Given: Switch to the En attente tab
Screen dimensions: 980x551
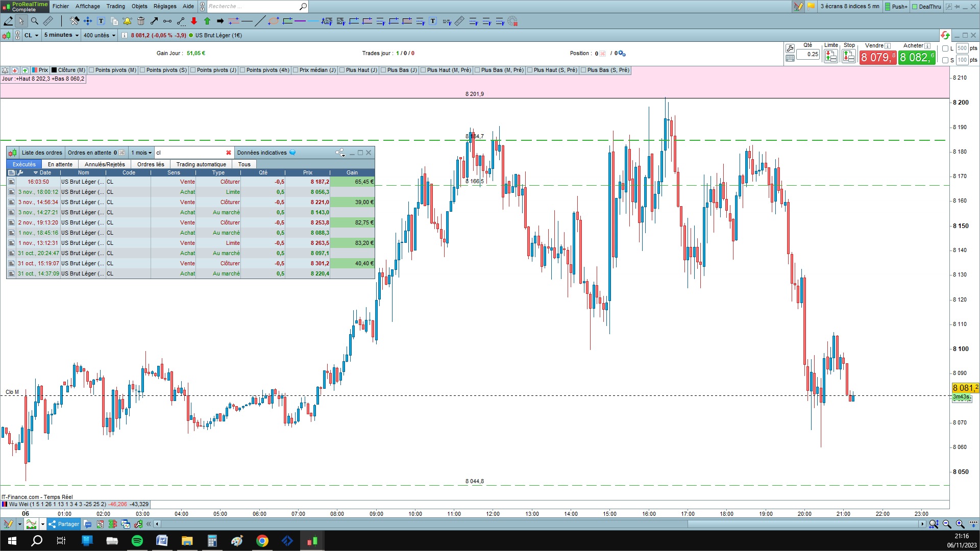Looking at the screenshot, I should click(60, 164).
